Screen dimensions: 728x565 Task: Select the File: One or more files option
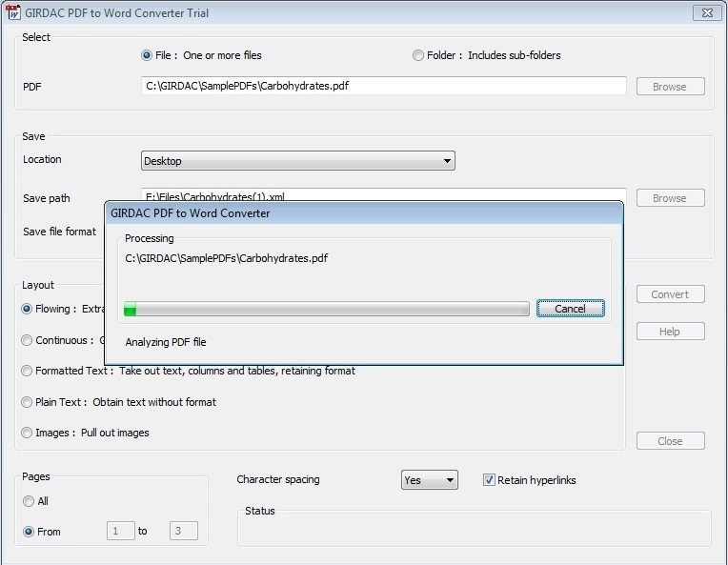pos(201,55)
